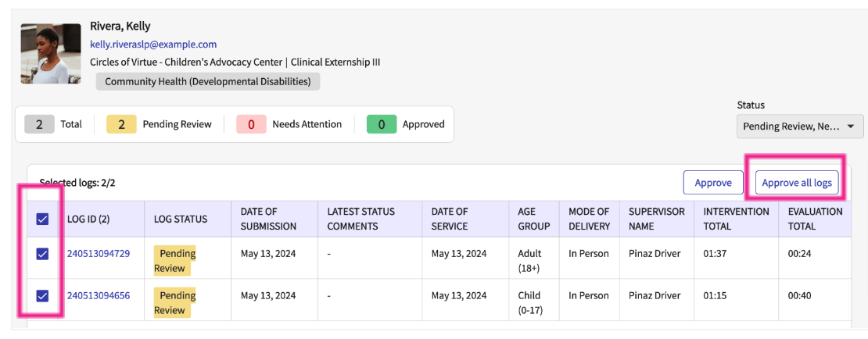868x339 pixels.
Task: Uncheck the checkbox for log 240513094729
Action: coord(43,254)
